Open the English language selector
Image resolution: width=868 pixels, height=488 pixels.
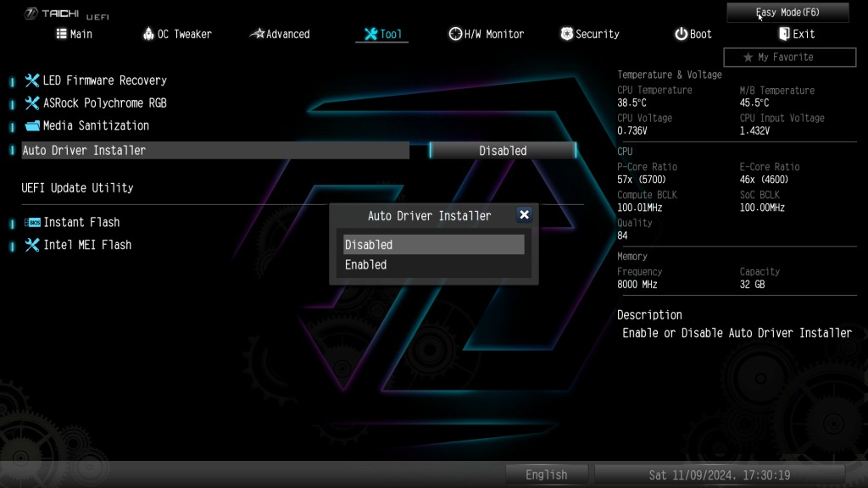pyautogui.click(x=547, y=474)
